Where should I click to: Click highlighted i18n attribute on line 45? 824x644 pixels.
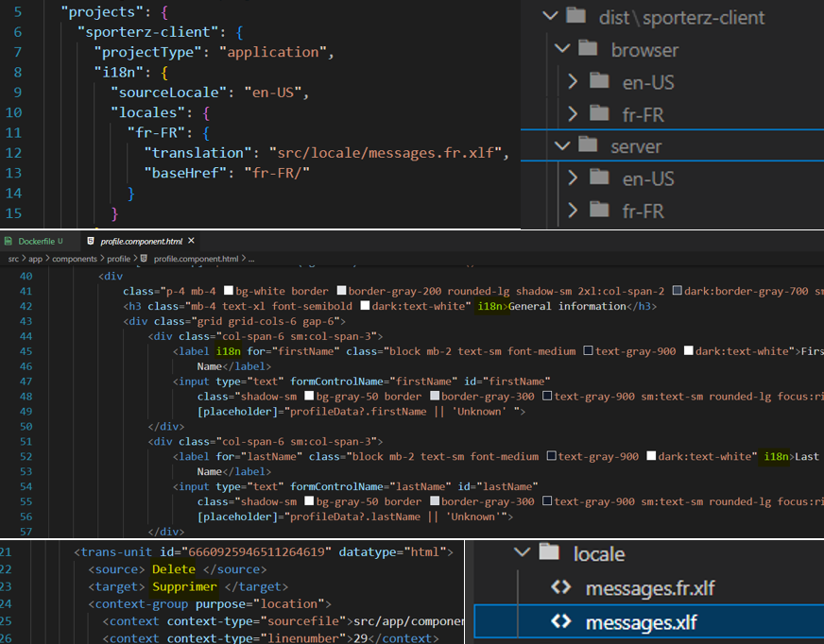click(x=229, y=351)
